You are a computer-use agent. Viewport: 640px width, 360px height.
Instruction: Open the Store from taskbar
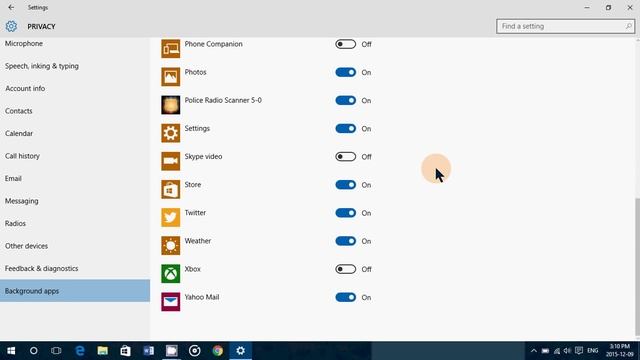pos(125,351)
